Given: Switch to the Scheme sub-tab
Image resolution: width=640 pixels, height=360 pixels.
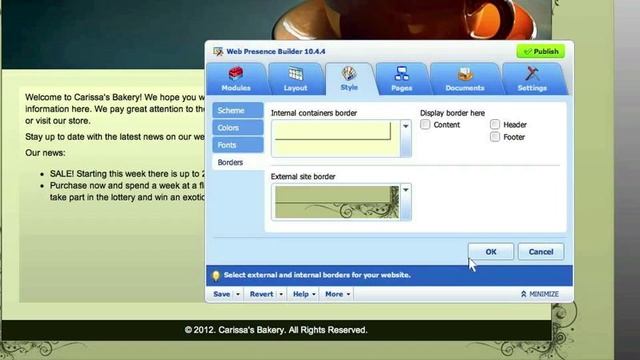Looking at the screenshot, I should [238, 111].
